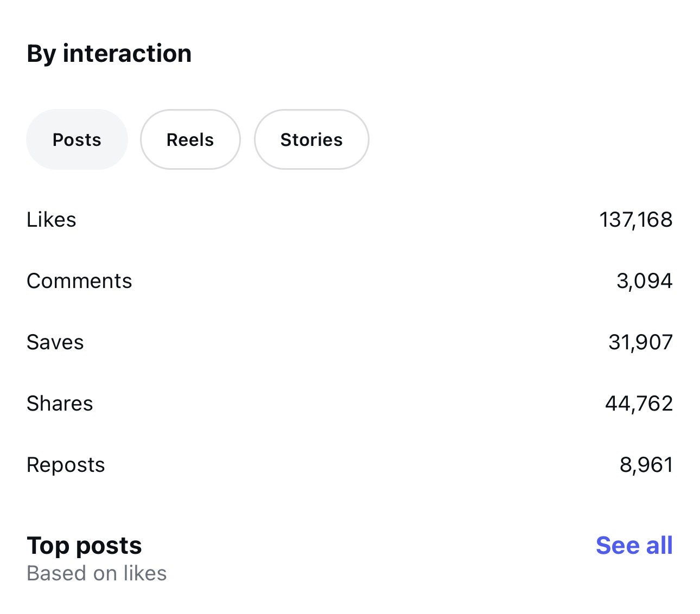700x614 pixels.
Task: Click the Comments row label
Action: point(79,281)
